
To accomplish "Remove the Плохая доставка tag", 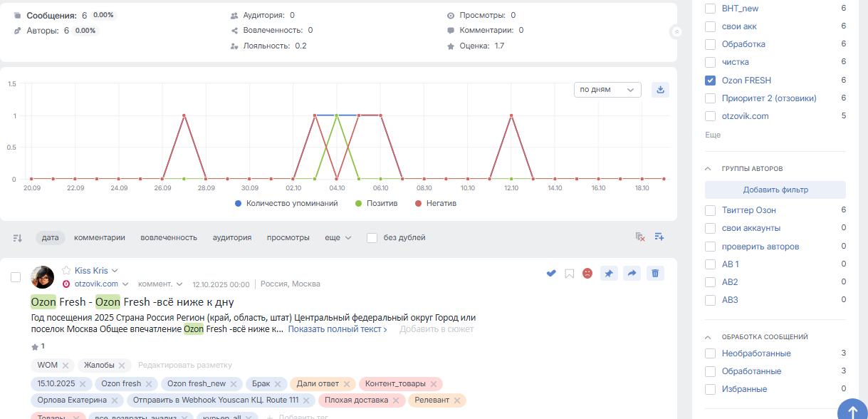I will [x=396, y=400].
